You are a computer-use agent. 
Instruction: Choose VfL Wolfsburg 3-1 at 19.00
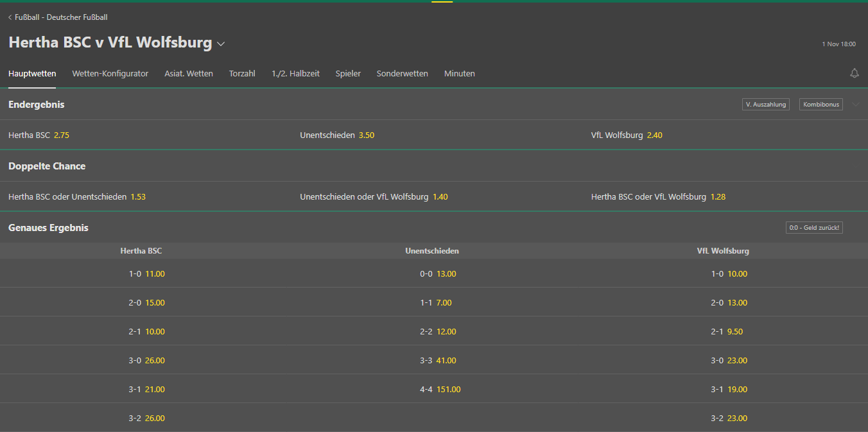point(729,389)
